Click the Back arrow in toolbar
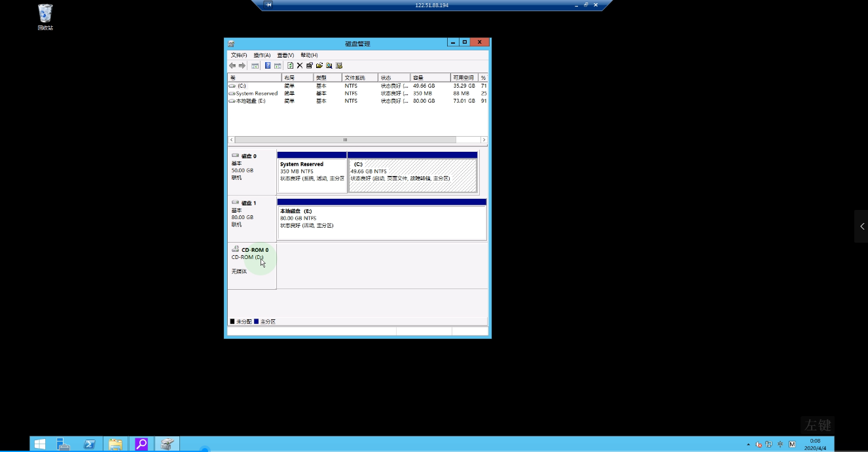 (x=232, y=65)
